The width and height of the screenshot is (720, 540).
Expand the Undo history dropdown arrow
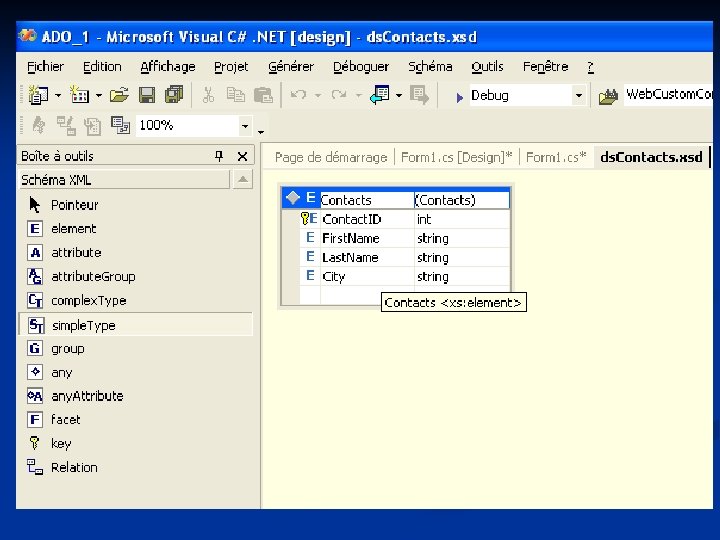[x=318, y=96]
